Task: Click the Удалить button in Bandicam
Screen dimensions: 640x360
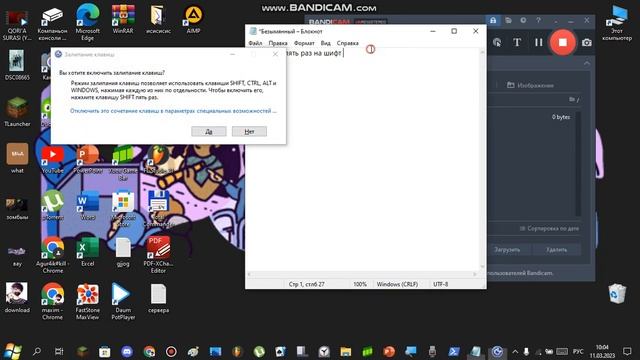Action: point(556,249)
